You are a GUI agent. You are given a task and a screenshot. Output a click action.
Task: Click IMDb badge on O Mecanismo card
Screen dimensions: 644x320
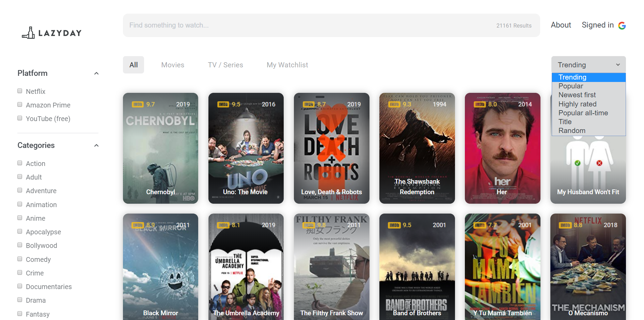click(565, 225)
